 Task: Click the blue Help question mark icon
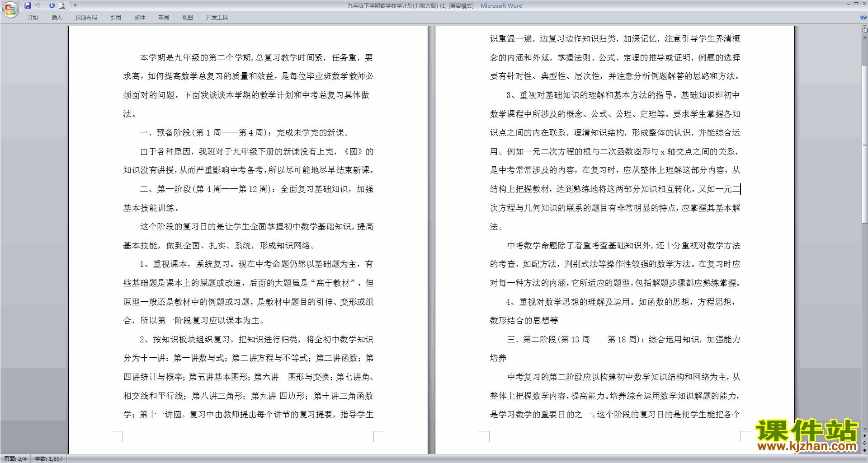[863, 17]
